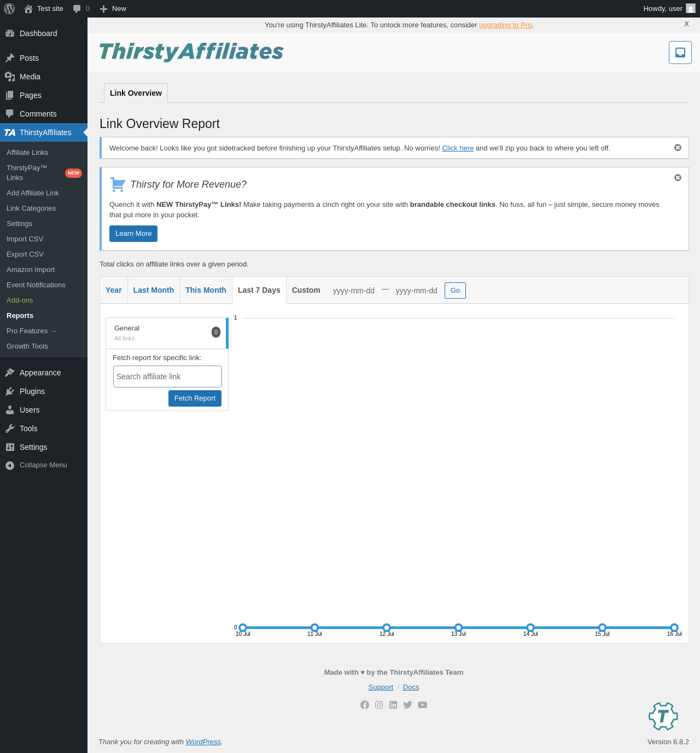This screenshot has height=753, width=700.
Task: Open Tools in sidebar
Action: pos(44,428)
